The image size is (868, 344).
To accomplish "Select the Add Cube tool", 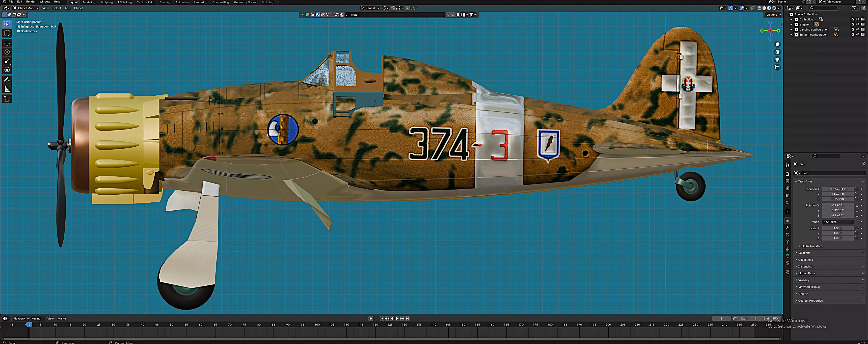I will [7, 99].
